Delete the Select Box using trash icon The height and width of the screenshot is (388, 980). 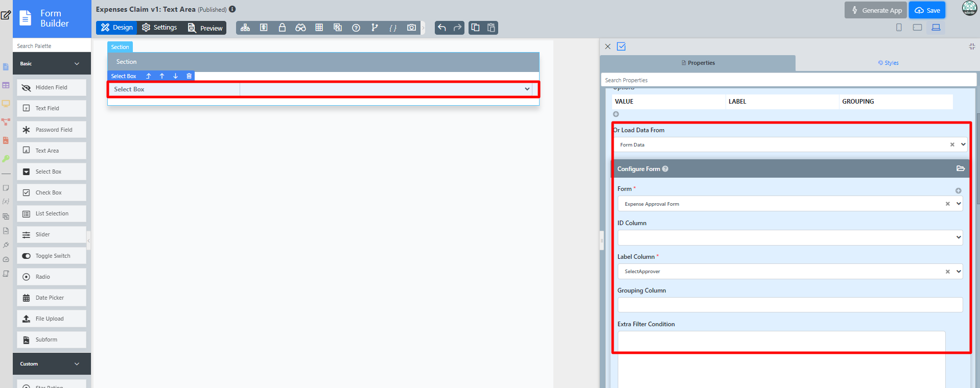(189, 76)
